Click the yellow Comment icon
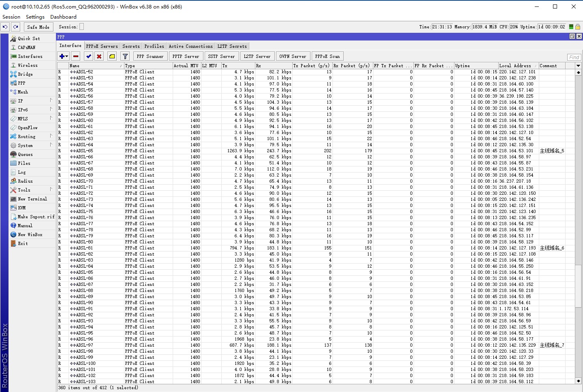 (x=112, y=56)
